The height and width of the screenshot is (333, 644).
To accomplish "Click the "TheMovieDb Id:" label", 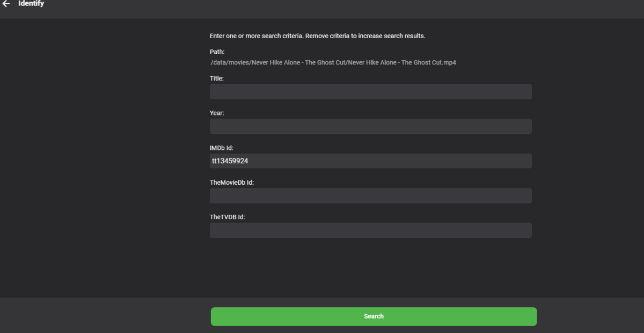I will [232, 183].
